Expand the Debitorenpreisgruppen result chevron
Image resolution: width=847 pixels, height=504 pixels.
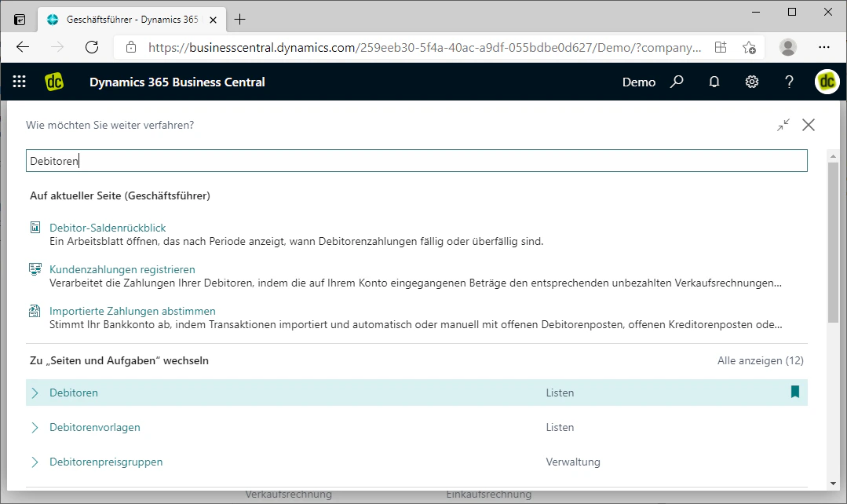(35, 462)
